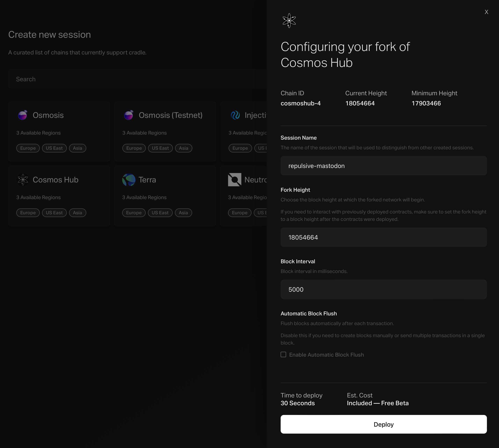
Task: Click the Cosmos Hub network icon
Action: 23,179
